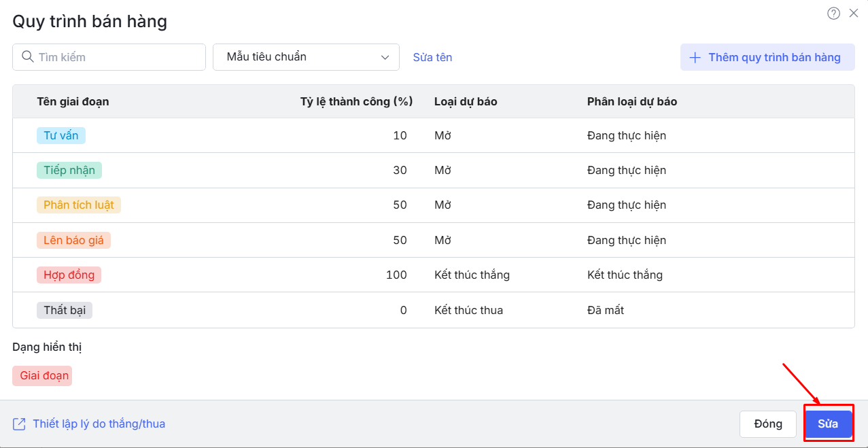
Task: Click the search magnifier icon
Action: 28,57
